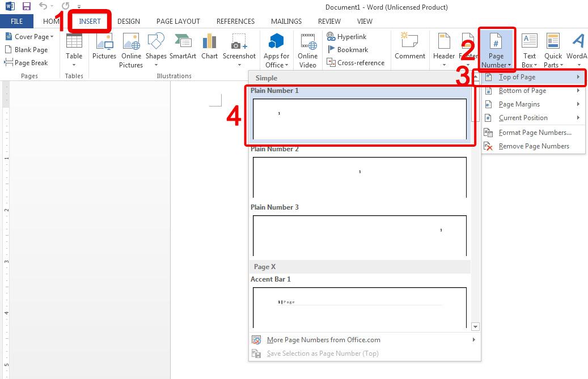Screen dimensions: 588x379
Task: Open the MAILINGS tab
Action: tap(286, 22)
